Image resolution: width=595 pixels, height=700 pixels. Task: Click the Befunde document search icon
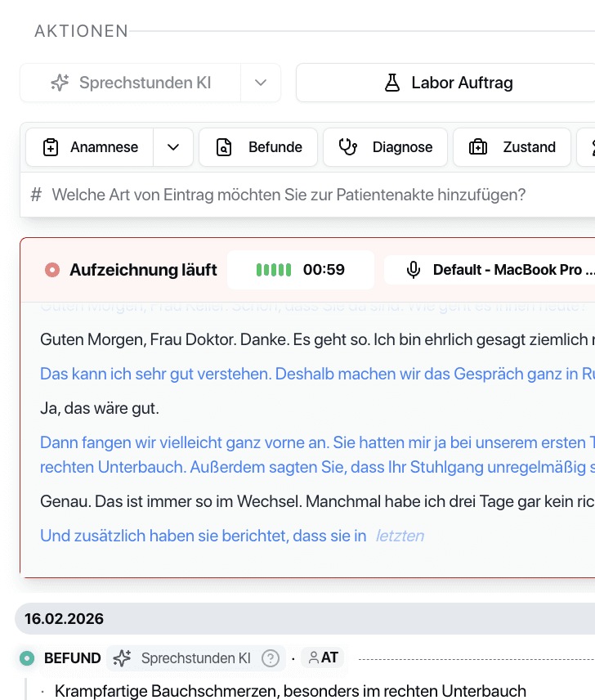pos(224,147)
